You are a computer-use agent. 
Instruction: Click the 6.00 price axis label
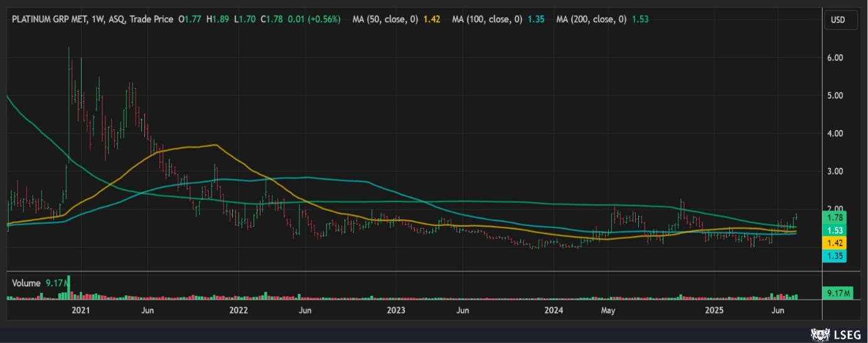(x=836, y=58)
